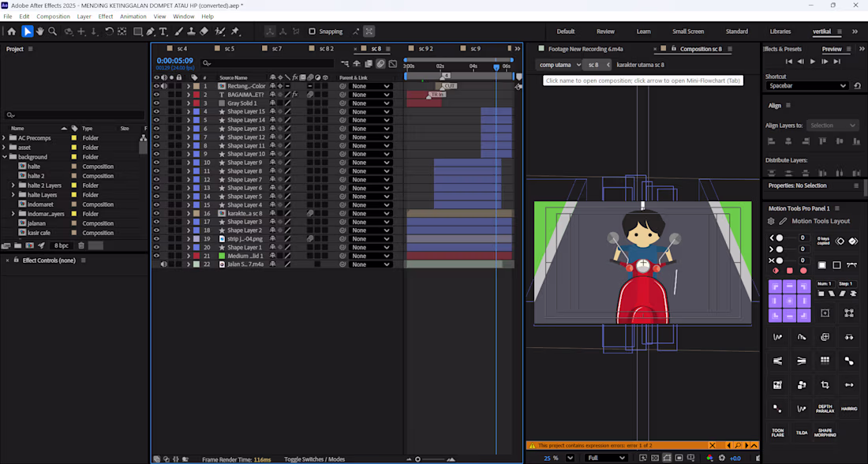This screenshot has width=868, height=464.
Task: Expand the background folder in Project panel
Action: pos(5,157)
